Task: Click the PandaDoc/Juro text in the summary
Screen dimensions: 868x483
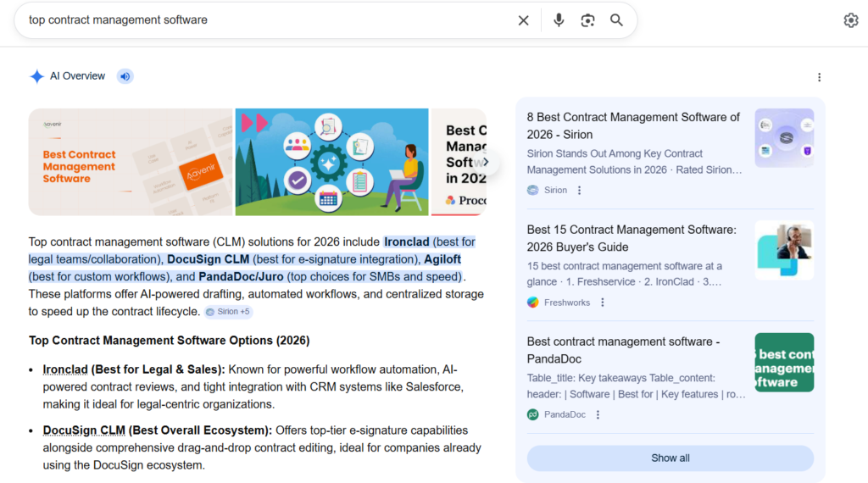Action: coord(241,277)
